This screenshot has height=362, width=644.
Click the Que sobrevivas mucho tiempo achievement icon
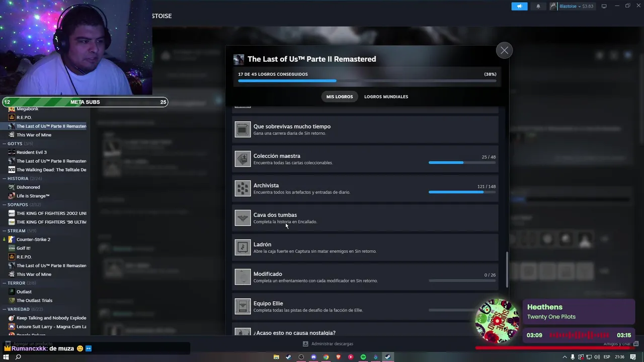(243, 129)
